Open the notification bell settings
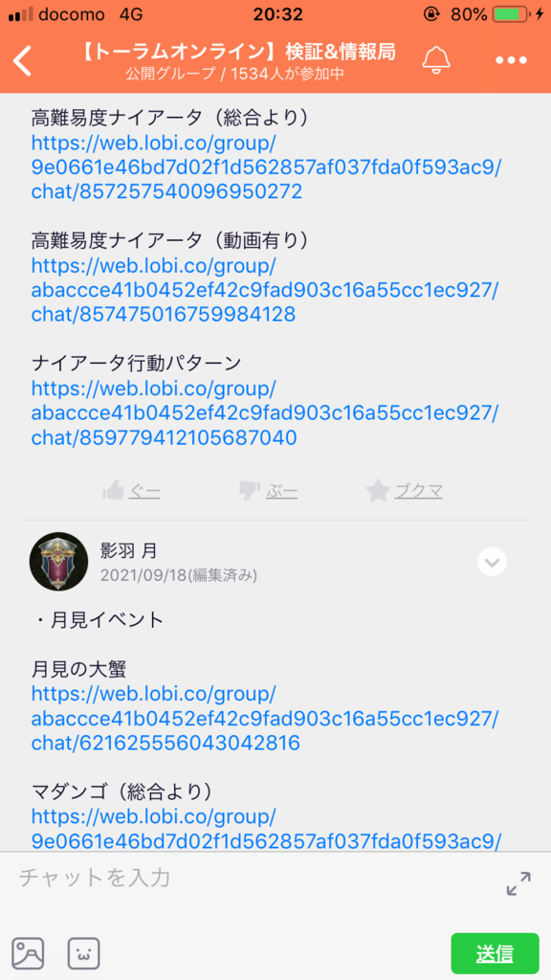This screenshot has height=980, width=551. 436,60
